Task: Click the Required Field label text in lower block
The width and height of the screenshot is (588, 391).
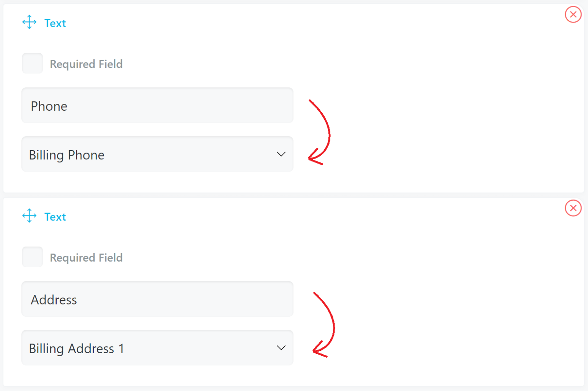Action: (x=86, y=257)
